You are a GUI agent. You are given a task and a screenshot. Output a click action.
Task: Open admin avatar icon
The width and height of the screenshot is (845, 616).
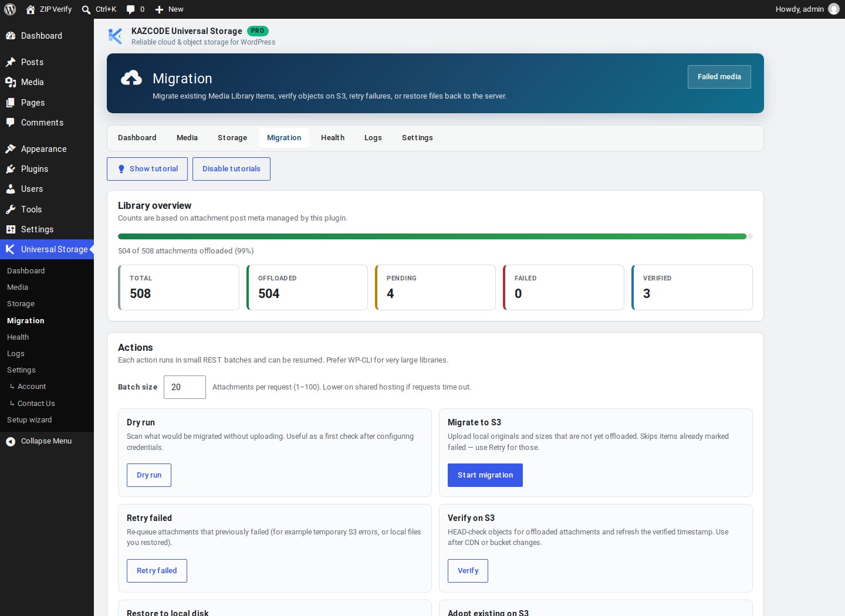(834, 9)
